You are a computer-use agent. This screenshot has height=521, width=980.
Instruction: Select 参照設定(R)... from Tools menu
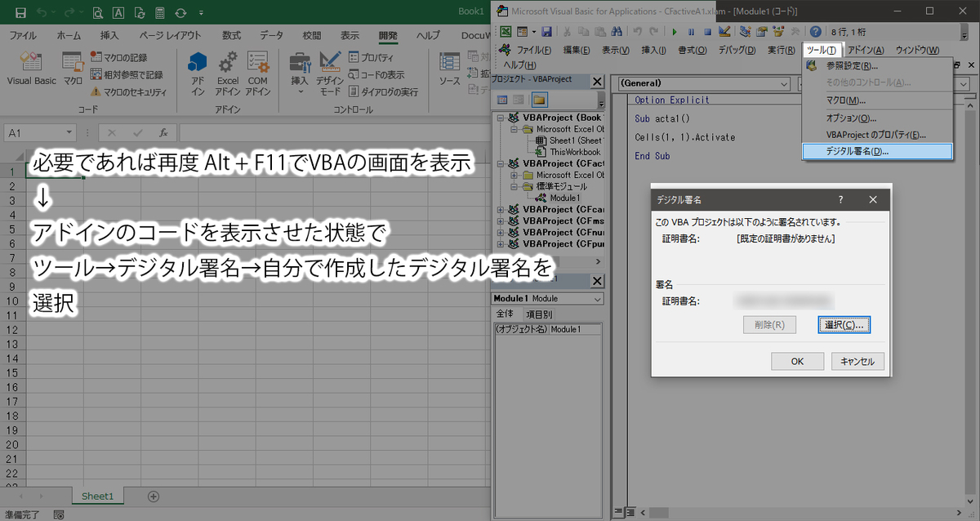[877, 65]
